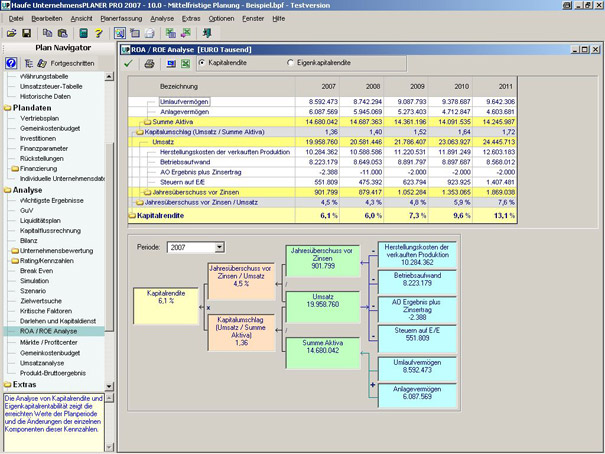Viewport: 605px width, 454px height.
Task: Click the Kapitalumschlag 1,36 diagram box
Action: (x=241, y=332)
